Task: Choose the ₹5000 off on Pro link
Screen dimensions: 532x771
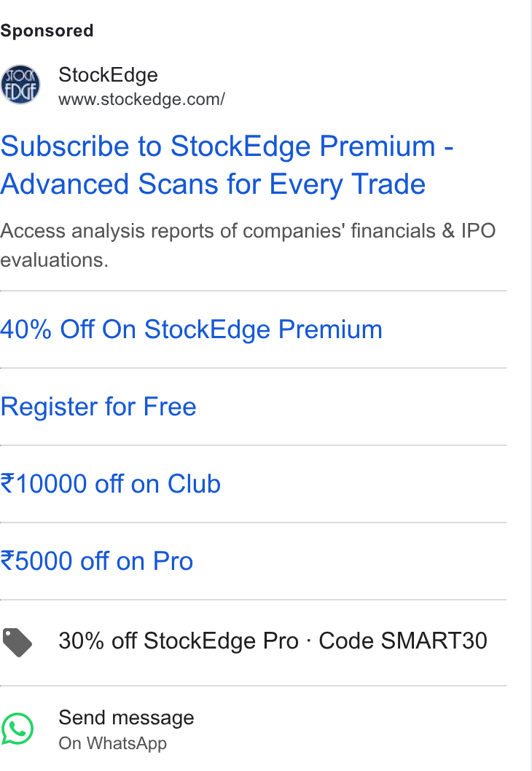Action: [96, 560]
